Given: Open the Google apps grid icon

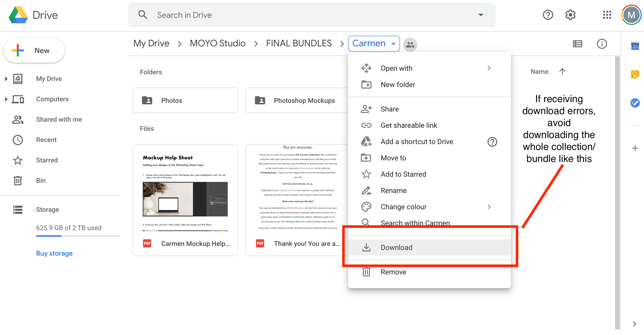Looking at the screenshot, I should tap(607, 15).
